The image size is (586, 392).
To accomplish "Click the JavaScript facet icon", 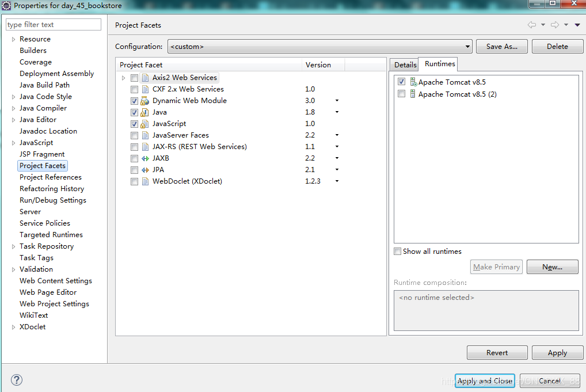I will [144, 124].
